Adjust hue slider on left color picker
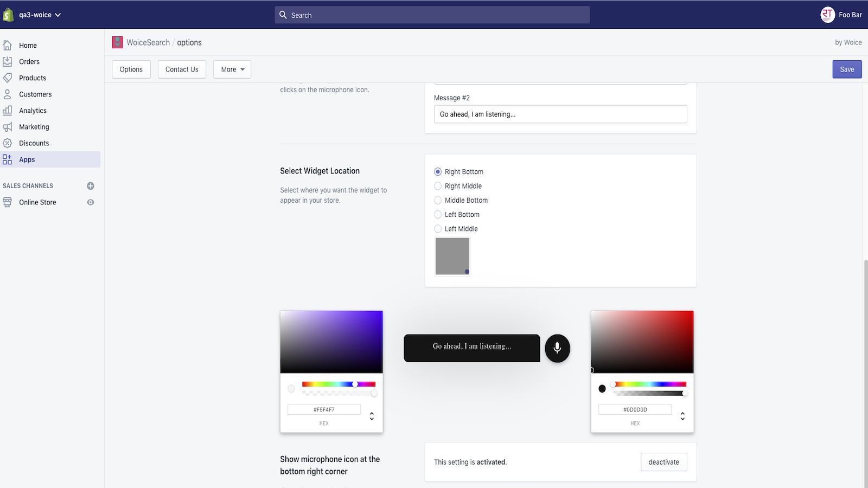 pyautogui.click(x=339, y=384)
